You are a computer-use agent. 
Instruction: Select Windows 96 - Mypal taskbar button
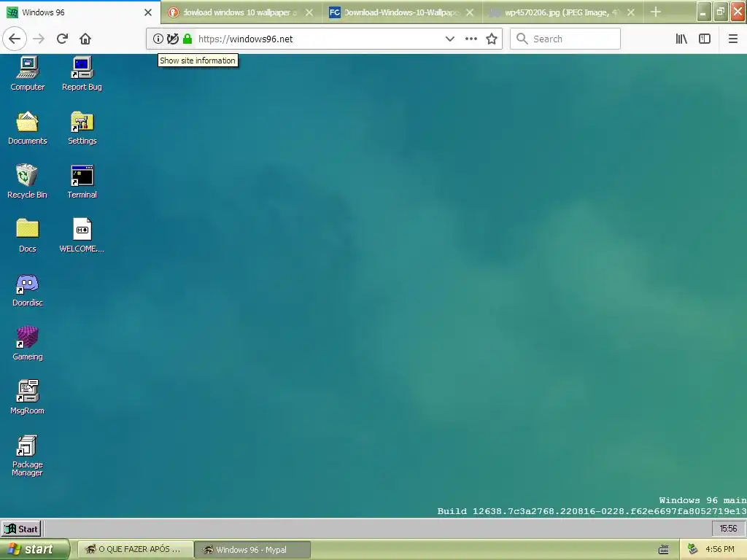tap(252, 550)
